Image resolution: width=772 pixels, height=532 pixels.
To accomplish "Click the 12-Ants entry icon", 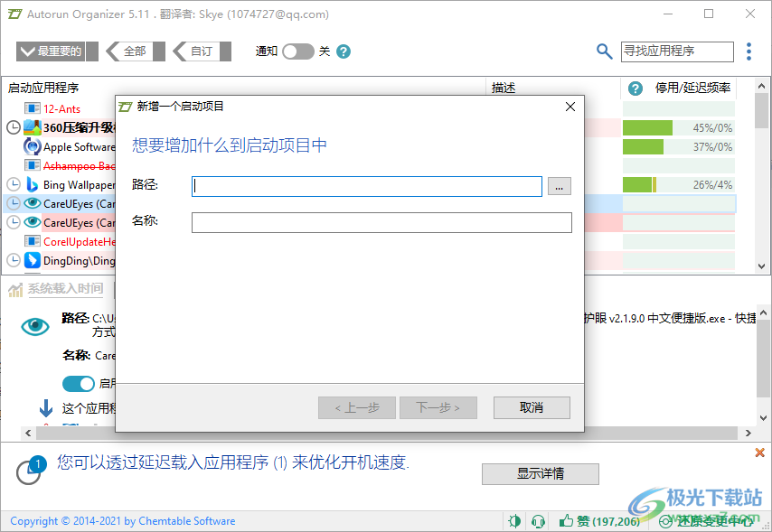I will click(x=33, y=108).
